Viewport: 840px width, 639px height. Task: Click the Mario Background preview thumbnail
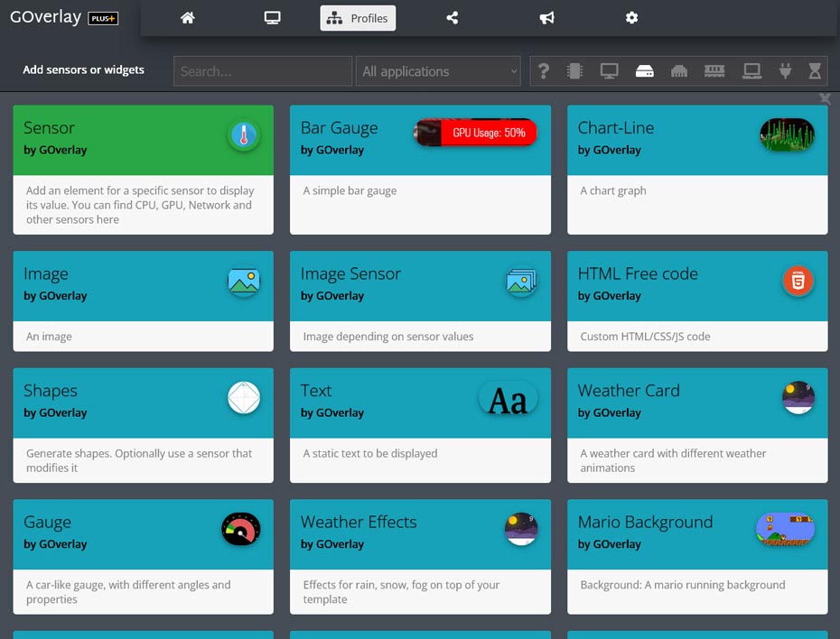pyautogui.click(x=785, y=529)
